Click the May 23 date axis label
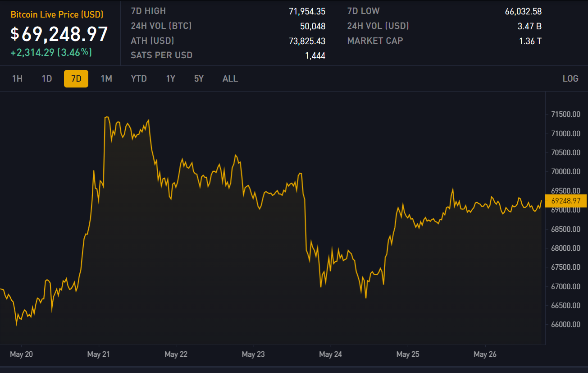 [x=253, y=354]
